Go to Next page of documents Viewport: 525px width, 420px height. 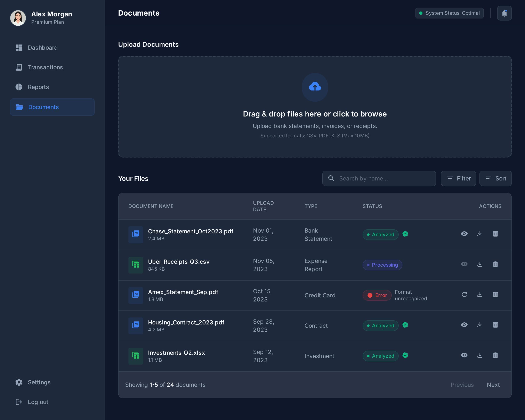(x=493, y=385)
